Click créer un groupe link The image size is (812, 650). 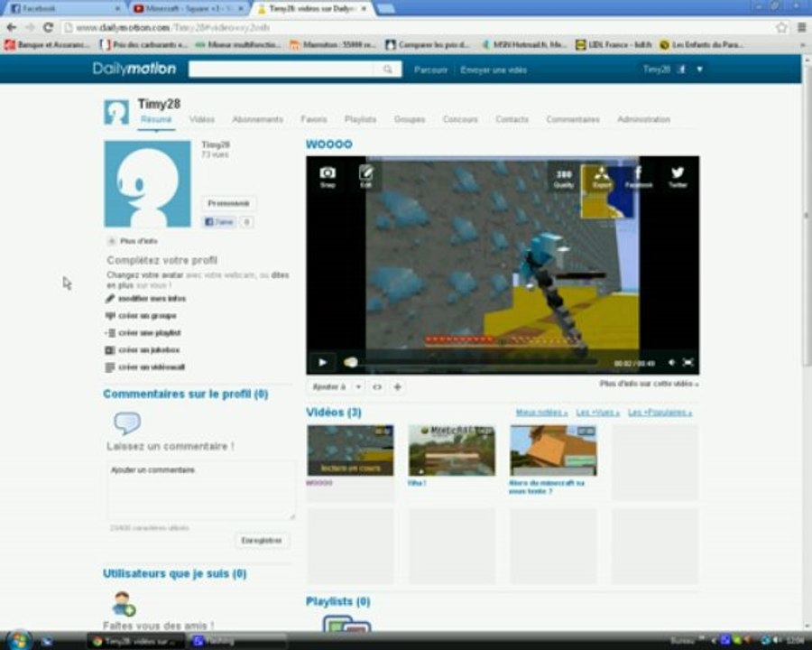[141, 316]
